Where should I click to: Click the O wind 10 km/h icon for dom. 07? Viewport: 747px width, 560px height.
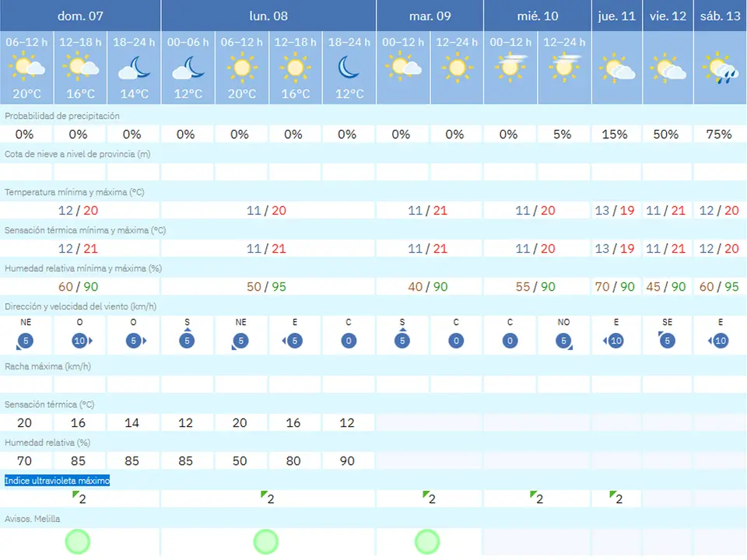coord(82,341)
